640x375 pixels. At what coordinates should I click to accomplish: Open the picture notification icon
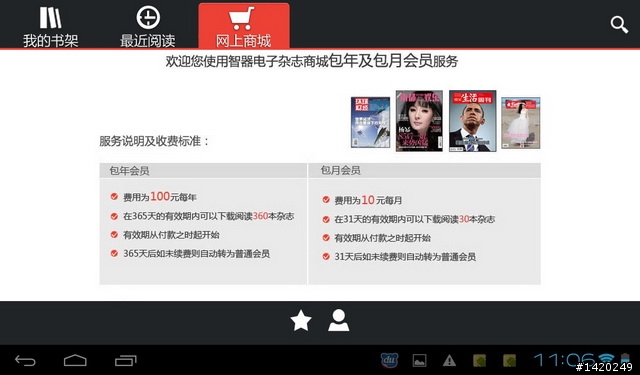(x=419, y=361)
